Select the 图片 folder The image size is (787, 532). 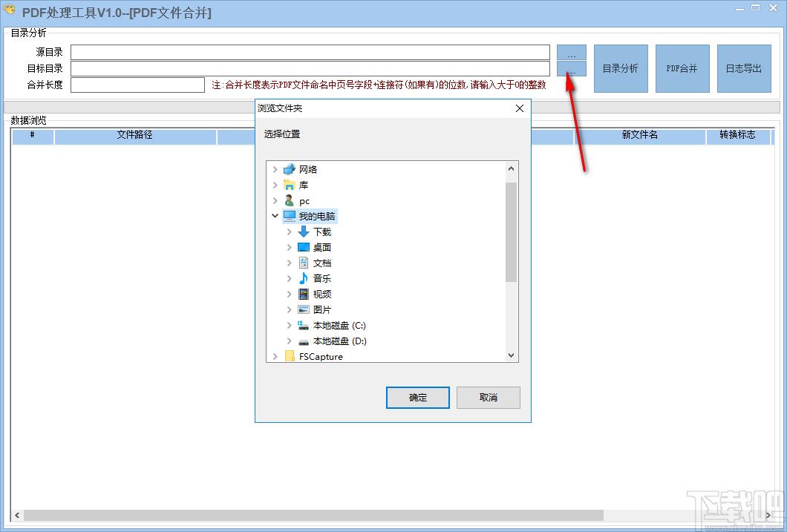click(x=322, y=309)
